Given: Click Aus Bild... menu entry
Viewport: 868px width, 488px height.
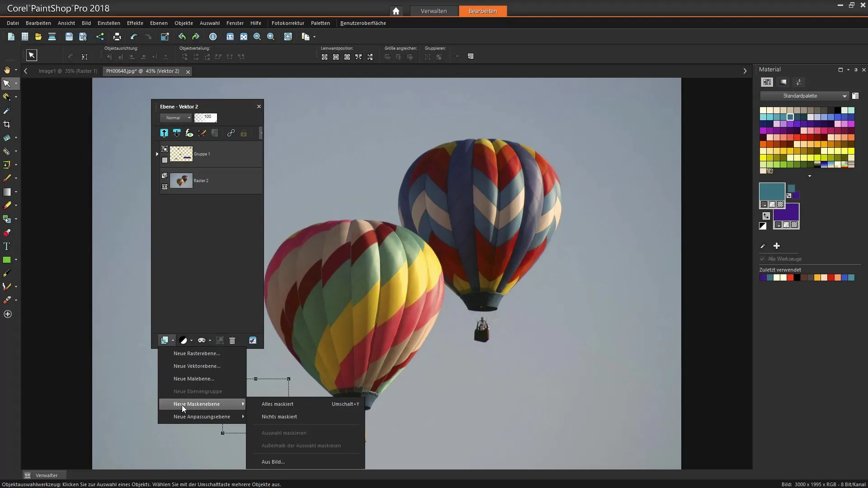Looking at the screenshot, I should point(273,462).
